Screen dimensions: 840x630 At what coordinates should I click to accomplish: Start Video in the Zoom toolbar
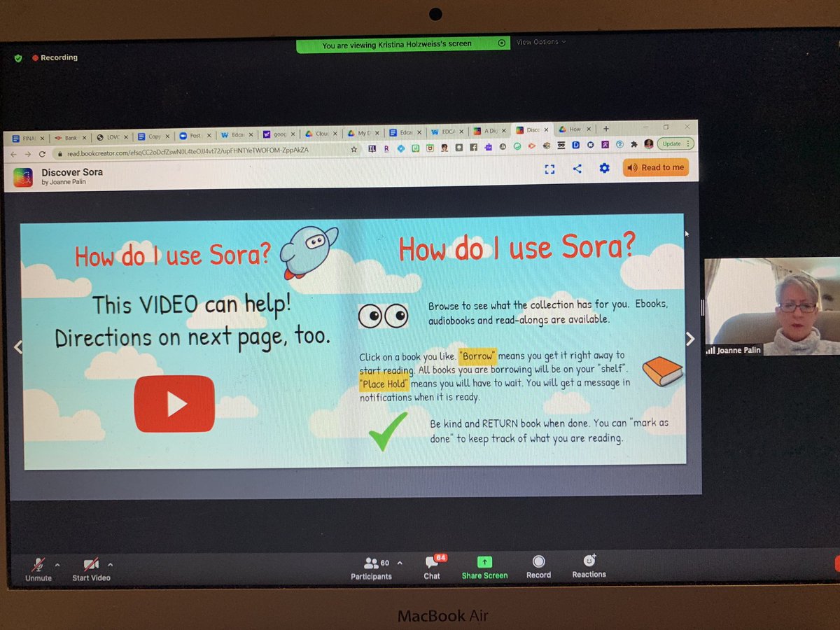(91, 569)
